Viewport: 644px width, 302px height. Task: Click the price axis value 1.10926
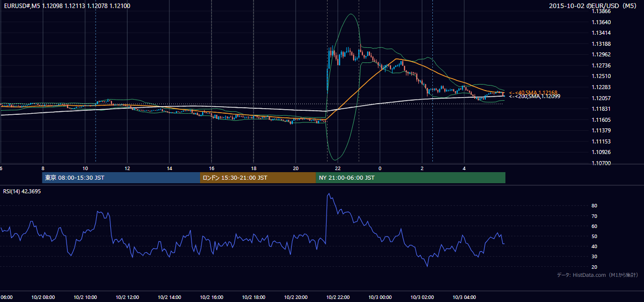(601, 152)
